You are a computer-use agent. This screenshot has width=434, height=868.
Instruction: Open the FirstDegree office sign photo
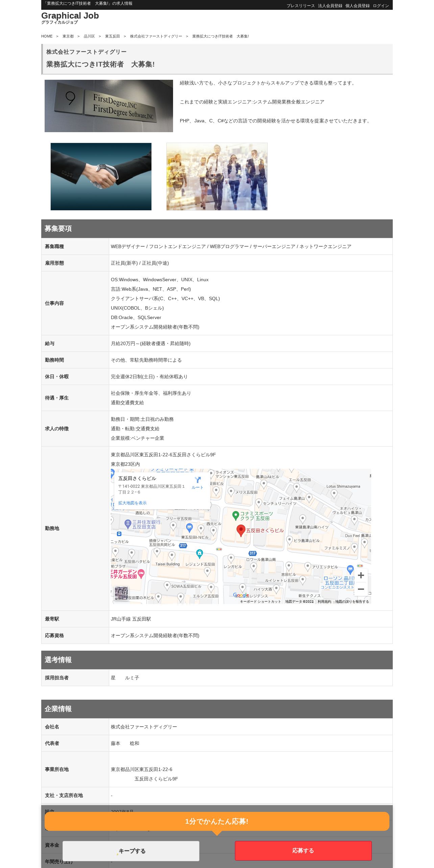(x=109, y=106)
